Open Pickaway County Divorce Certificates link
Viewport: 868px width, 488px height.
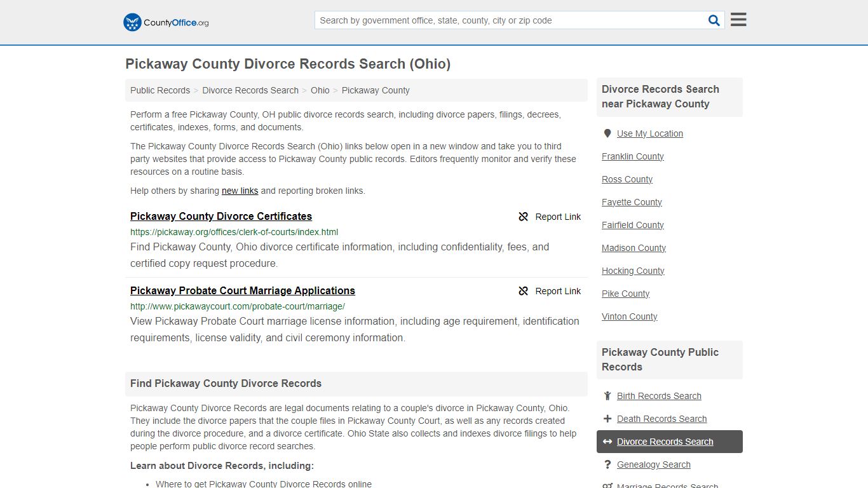pos(221,216)
